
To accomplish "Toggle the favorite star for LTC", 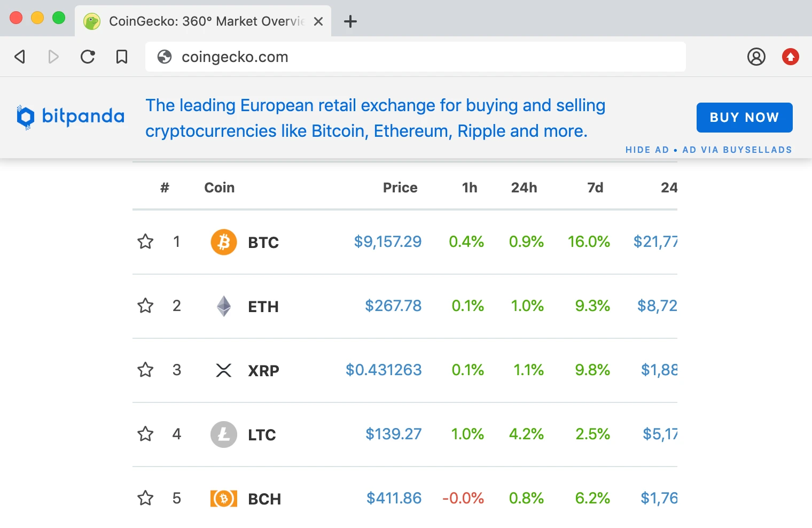I will click(x=145, y=434).
